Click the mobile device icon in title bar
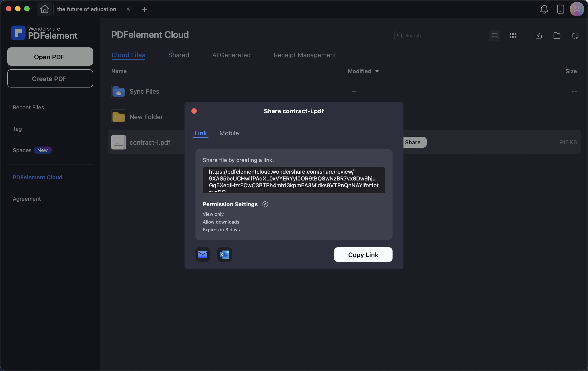This screenshot has width=588, height=371. [560, 9]
